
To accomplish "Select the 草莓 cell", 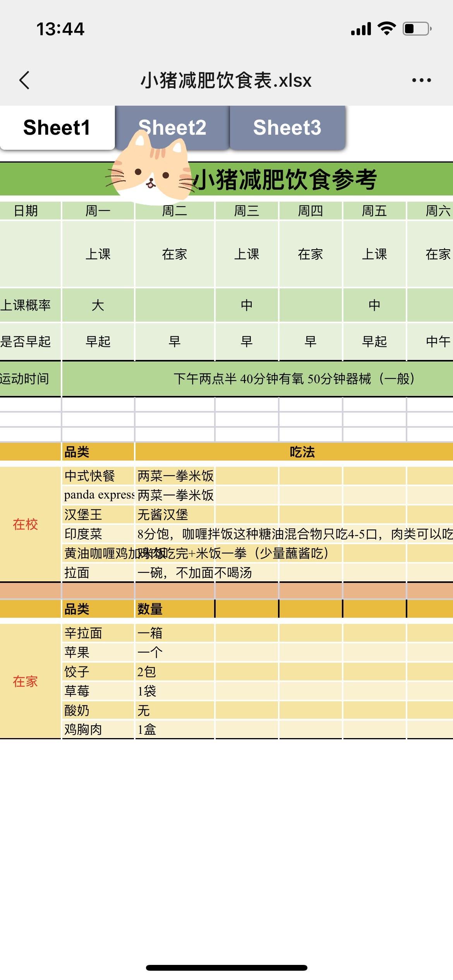I will (98, 691).
